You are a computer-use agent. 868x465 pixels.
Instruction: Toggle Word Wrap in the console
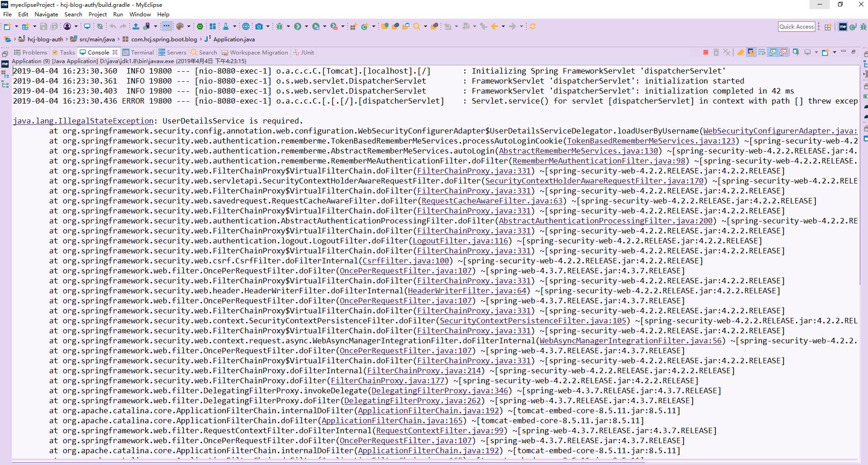point(762,52)
